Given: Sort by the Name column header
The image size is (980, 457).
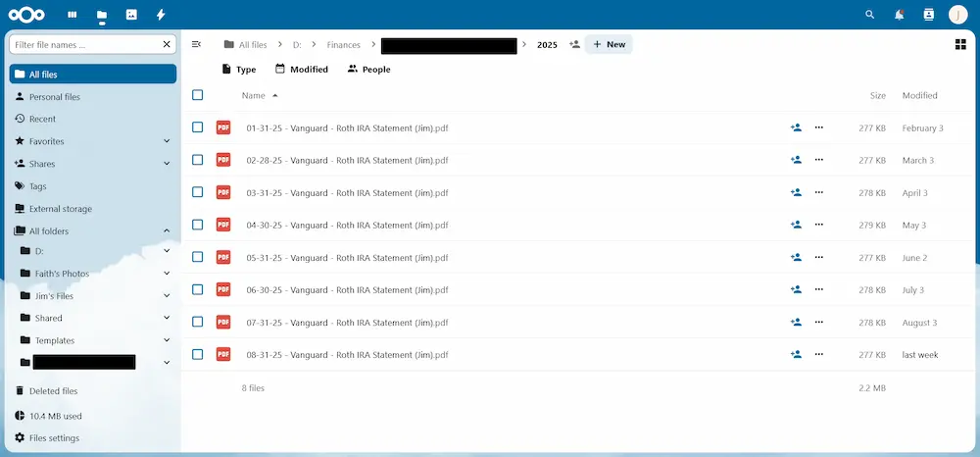Looking at the screenshot, I should coord(260,96).
